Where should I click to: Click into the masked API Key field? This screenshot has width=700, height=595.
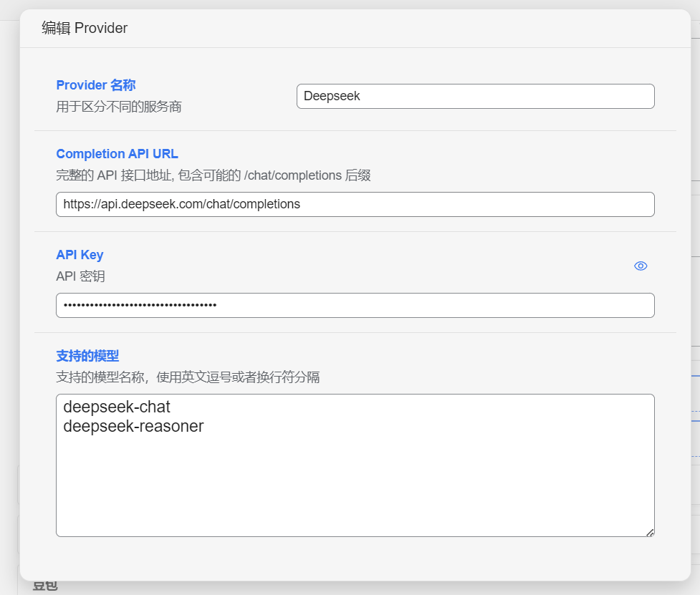click(x=355, y=305)
